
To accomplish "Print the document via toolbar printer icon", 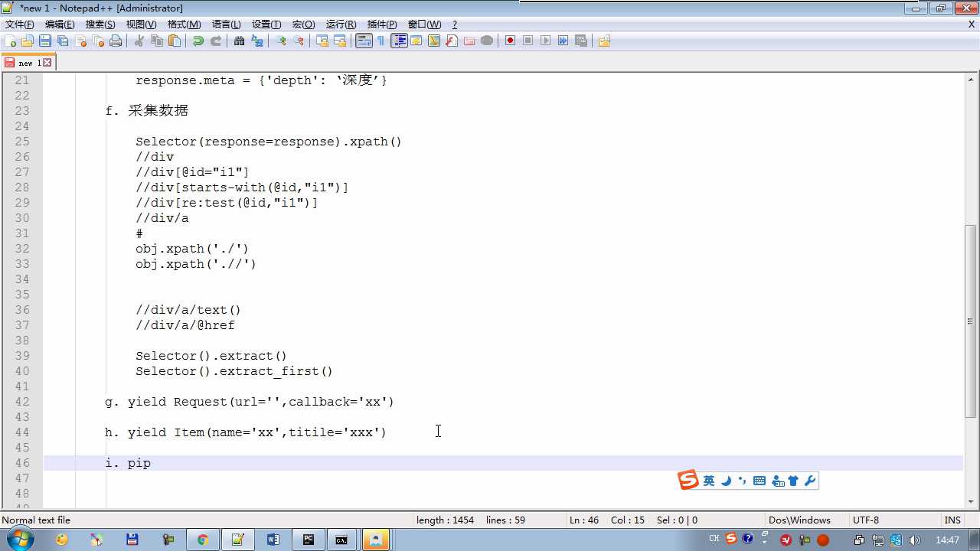I will tap(116, 41).
